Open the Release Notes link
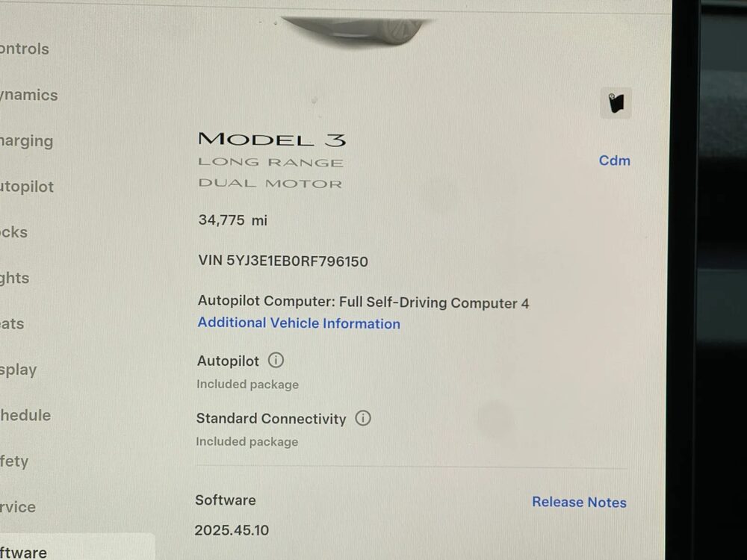 click(579, 502)
